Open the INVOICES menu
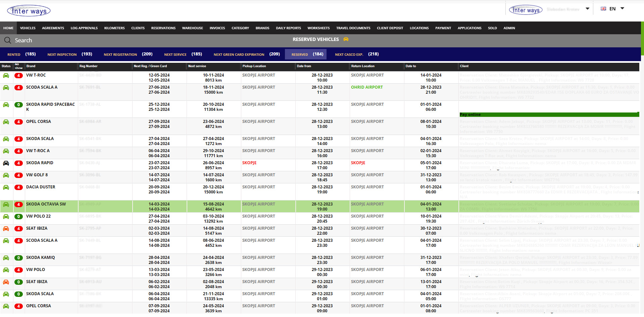This screenshot has width=644, height=317. click(x=217, y=28)
